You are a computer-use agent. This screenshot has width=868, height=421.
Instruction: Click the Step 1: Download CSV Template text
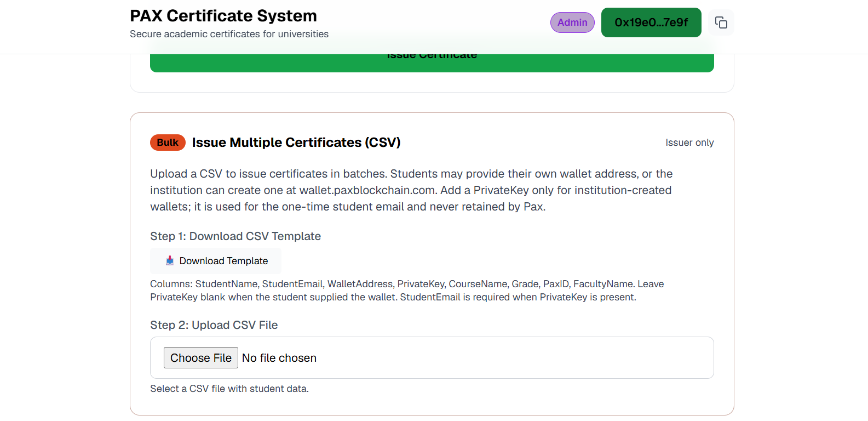(x=235, y=236)
